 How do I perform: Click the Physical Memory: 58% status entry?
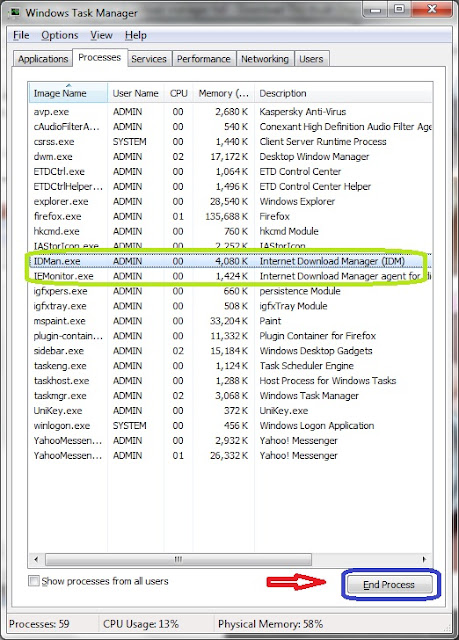point(271,624)
